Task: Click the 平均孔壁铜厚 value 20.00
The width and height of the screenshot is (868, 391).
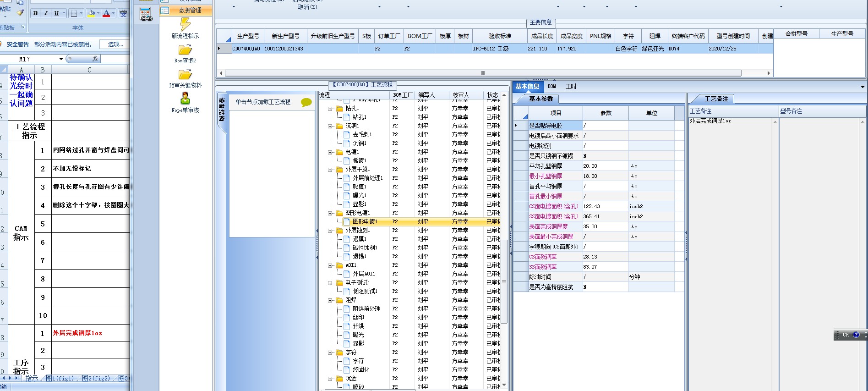Action: coord(605,166)
